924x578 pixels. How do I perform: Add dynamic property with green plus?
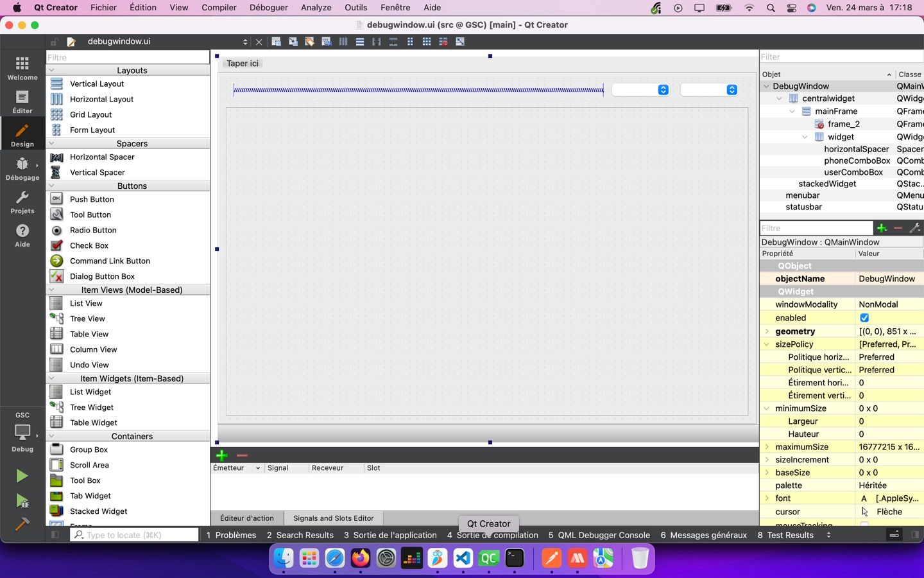[x=882, y=228]
